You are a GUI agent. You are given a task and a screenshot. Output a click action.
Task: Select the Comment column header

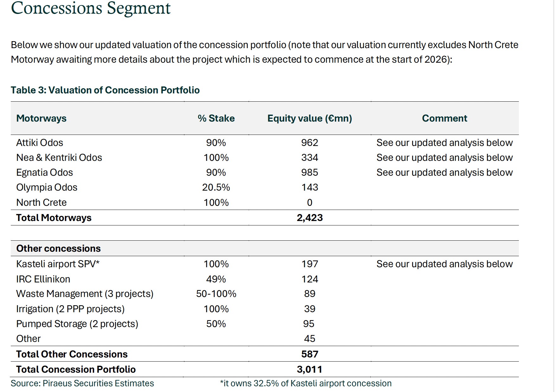(444, 118)
